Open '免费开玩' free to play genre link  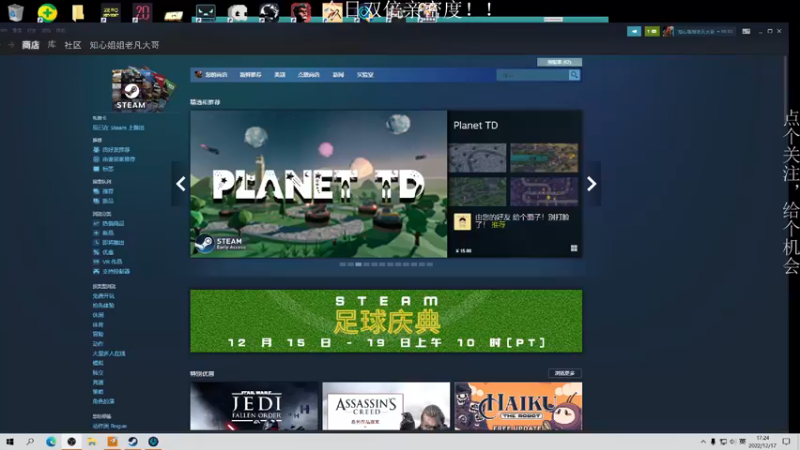point(104,296)
